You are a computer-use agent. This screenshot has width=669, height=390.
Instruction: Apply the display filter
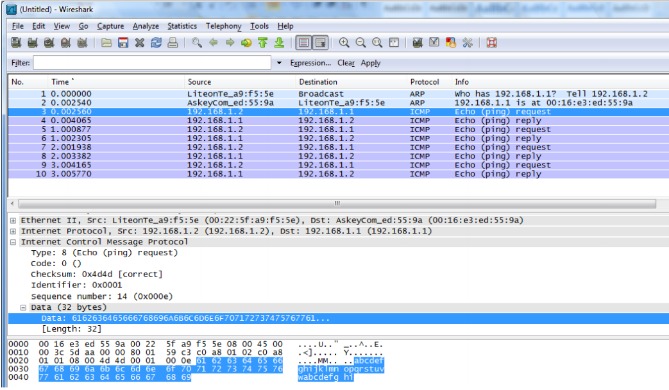pyautogui.click(x=370, y=63)
